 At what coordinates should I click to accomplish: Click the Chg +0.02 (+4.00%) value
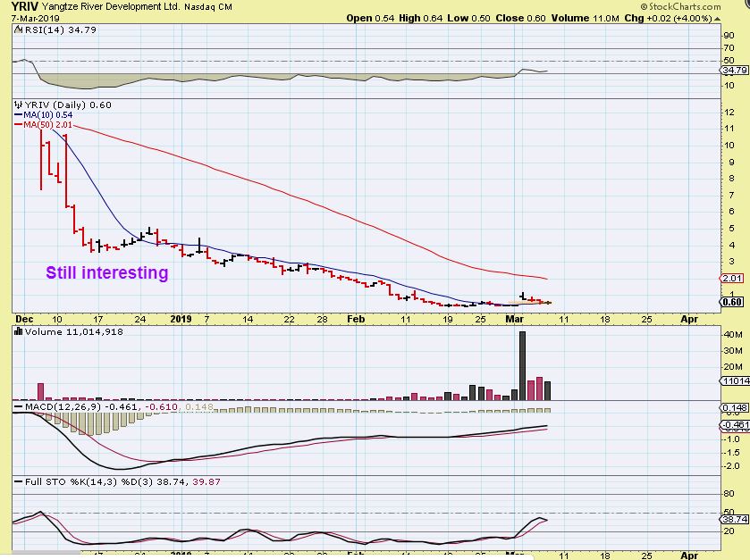coord(669,18)
